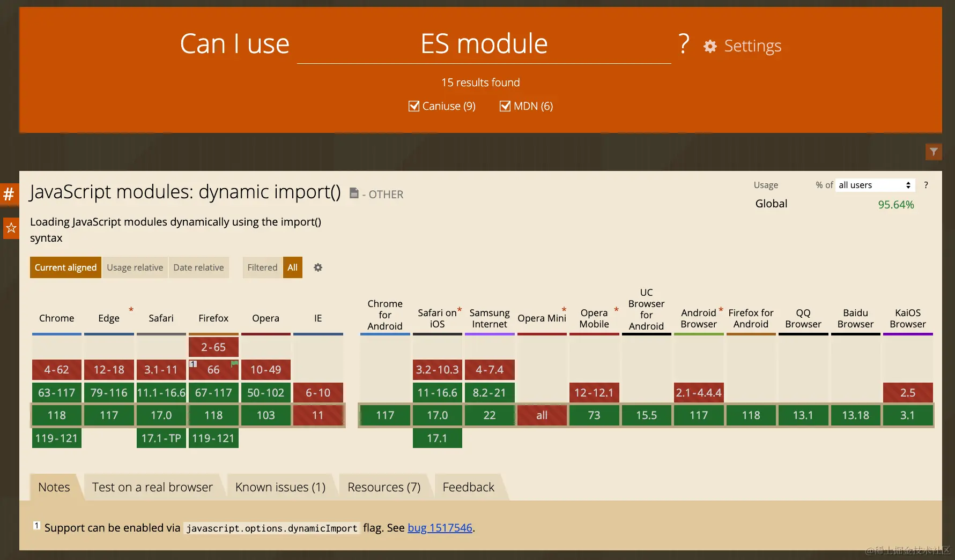The image size is (955, 560).
Task: Click the Opera 103 cell
Action: point(266,415)
